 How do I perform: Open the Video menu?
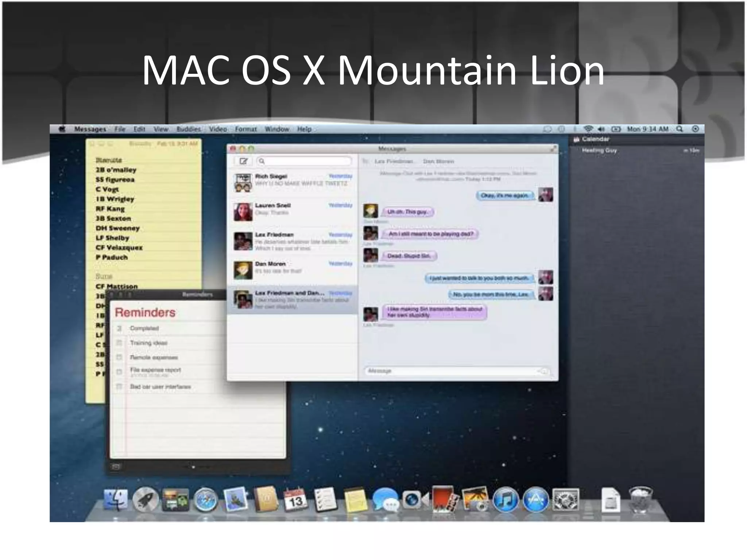pyautogui.click(x=218, y=129)
